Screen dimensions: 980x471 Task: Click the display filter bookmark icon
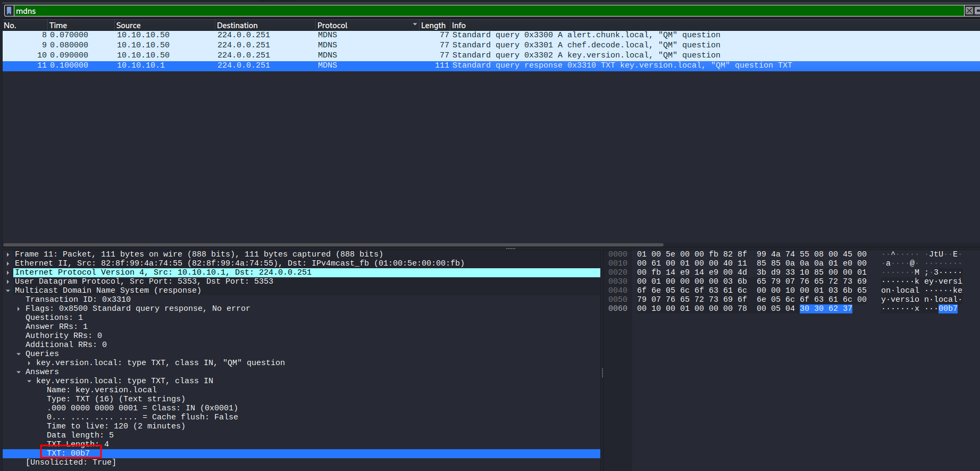tap(9, 11)
